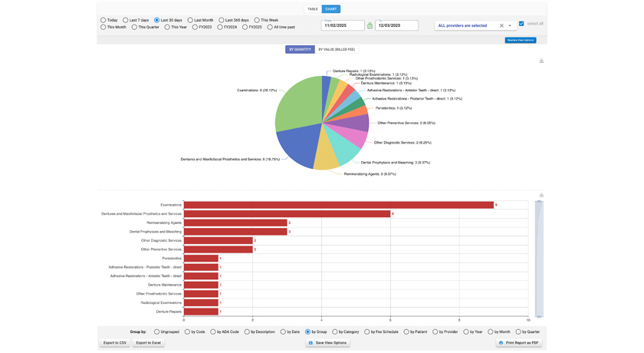Screen dimensions: 644x353
Task: Choose This Year range
Action: [167, 27]
